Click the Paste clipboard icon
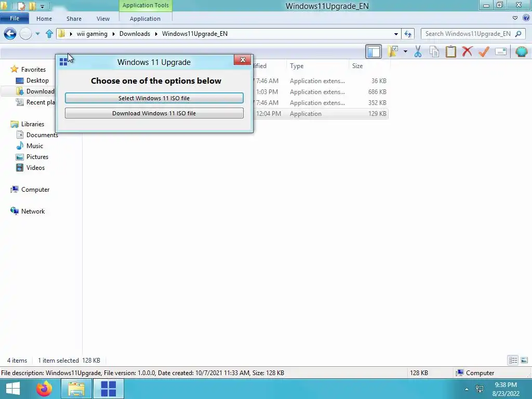532x399 pixels. coord(451,51)
